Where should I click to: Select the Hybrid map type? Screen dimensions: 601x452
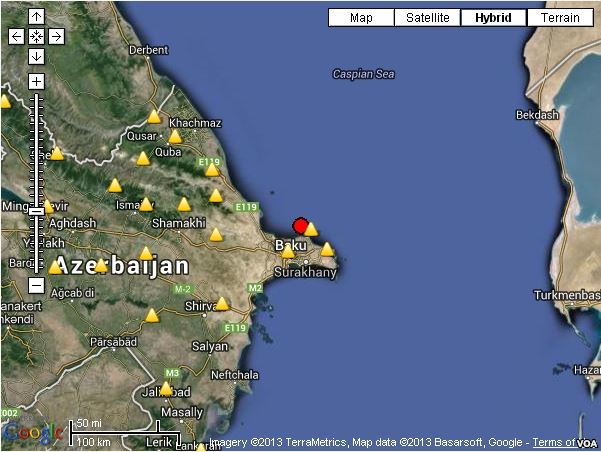(493, 18)
